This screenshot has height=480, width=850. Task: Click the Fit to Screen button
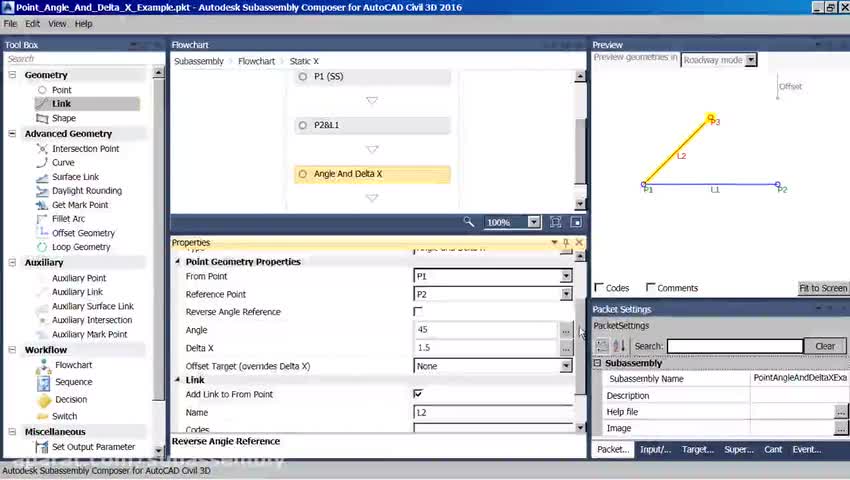tap(822, 288)
